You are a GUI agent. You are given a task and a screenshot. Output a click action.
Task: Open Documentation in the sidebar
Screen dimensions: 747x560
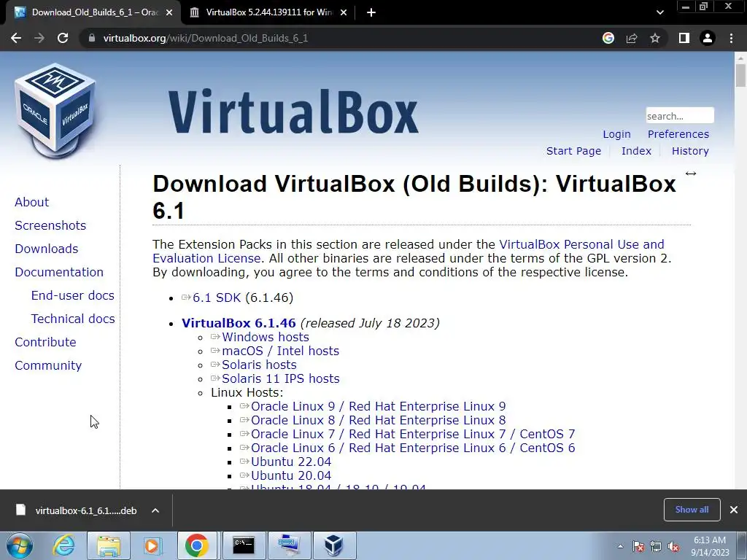(59, 272)
